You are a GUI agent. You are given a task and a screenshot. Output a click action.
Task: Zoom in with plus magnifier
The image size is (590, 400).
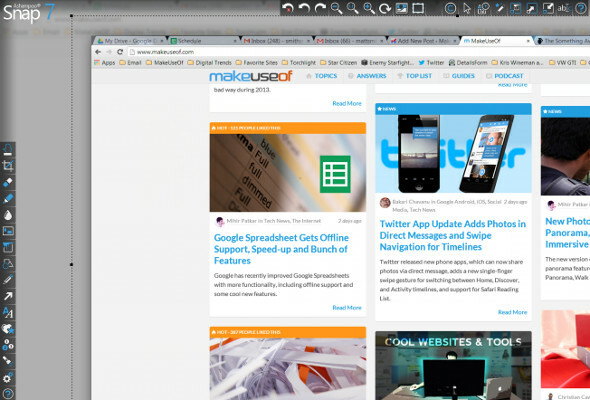click(369, 8)
